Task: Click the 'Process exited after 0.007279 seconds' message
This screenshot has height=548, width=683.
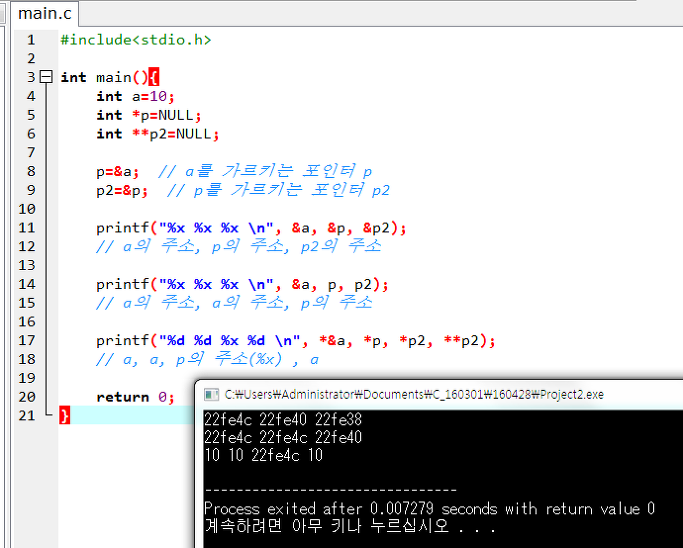Action: pos(429,509)
